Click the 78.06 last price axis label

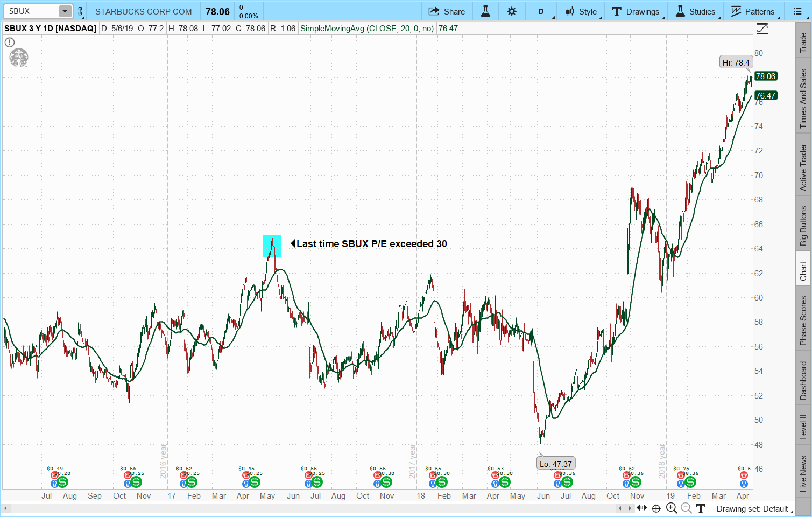click(766, 76)
